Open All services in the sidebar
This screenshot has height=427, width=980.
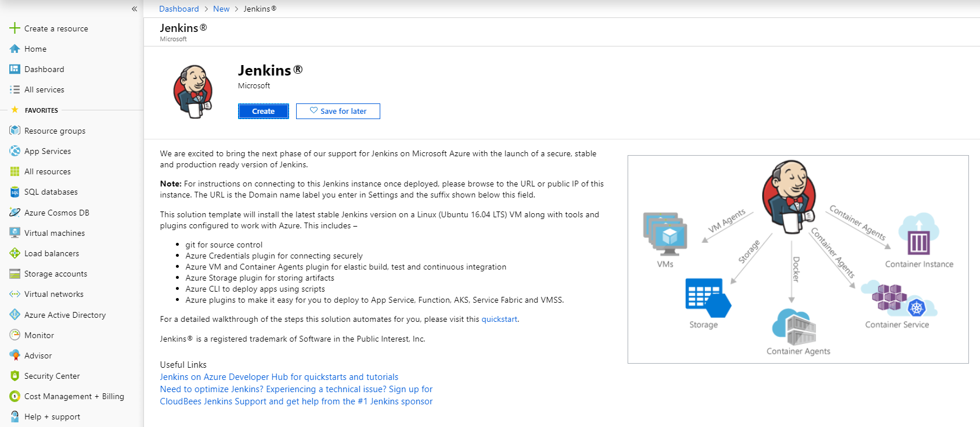44,89
